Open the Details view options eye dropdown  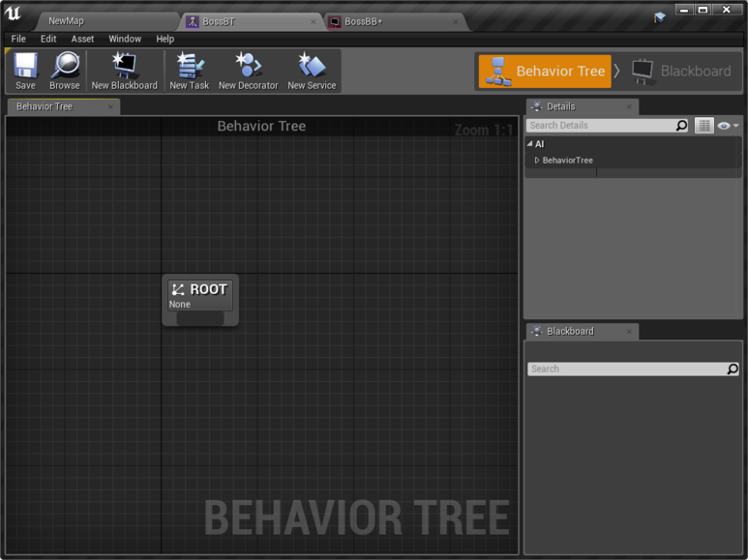(x=728, y=126)
